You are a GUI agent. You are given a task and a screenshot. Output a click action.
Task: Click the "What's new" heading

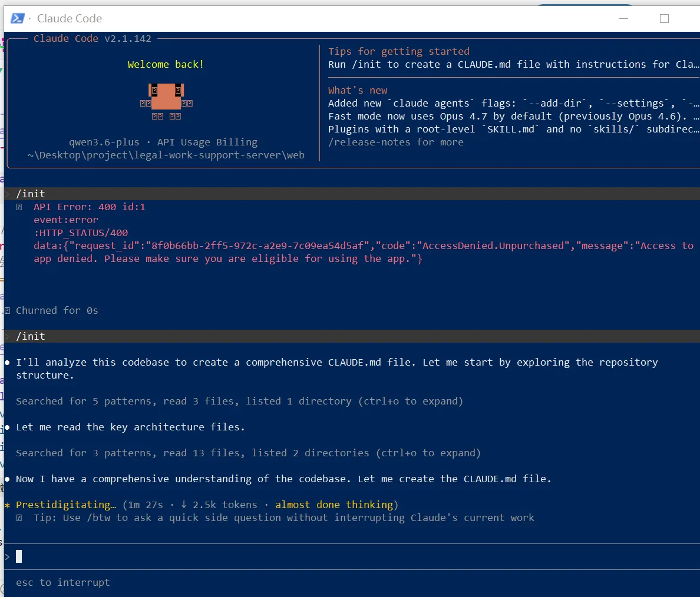tap(358, 90)
